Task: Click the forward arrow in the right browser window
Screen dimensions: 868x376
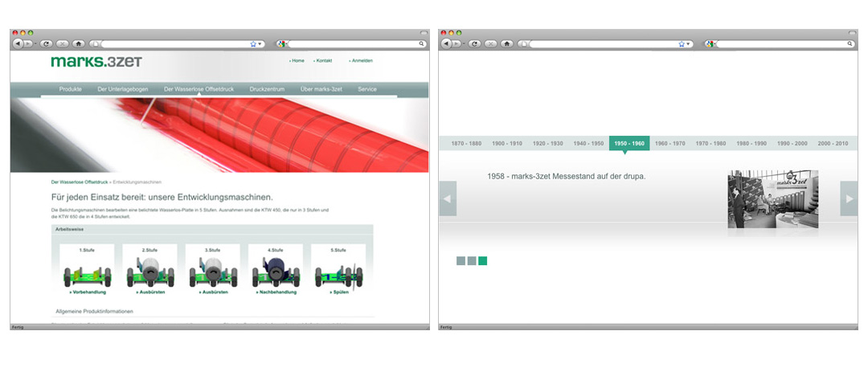Action: [x=457, y=43]
